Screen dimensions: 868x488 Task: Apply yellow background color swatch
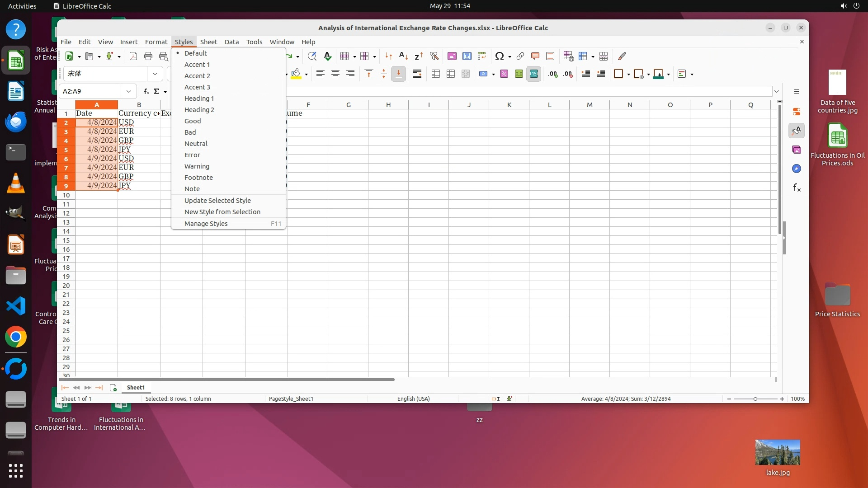296,74
